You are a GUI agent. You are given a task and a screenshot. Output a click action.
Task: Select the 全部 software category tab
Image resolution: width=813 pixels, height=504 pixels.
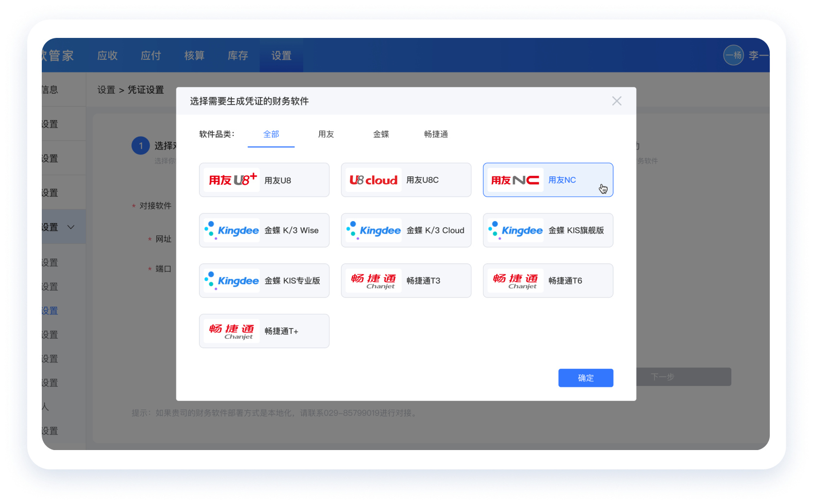271,134
